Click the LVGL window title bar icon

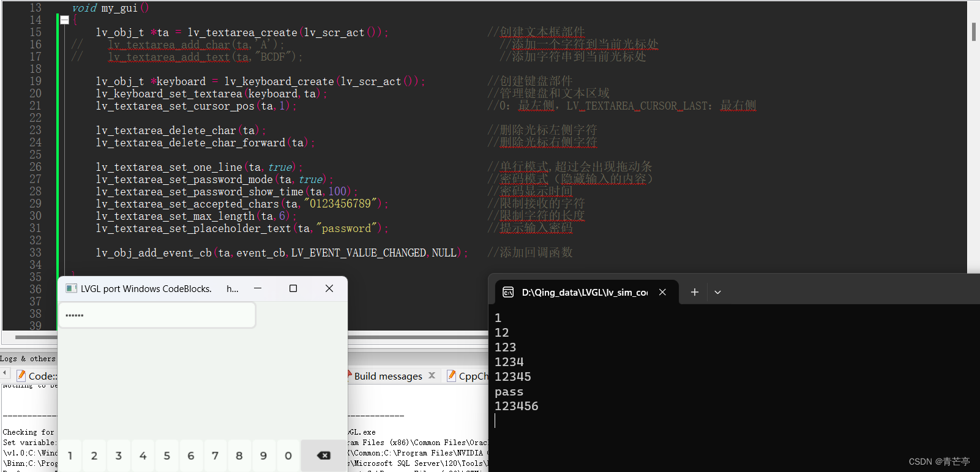point(72,288)
